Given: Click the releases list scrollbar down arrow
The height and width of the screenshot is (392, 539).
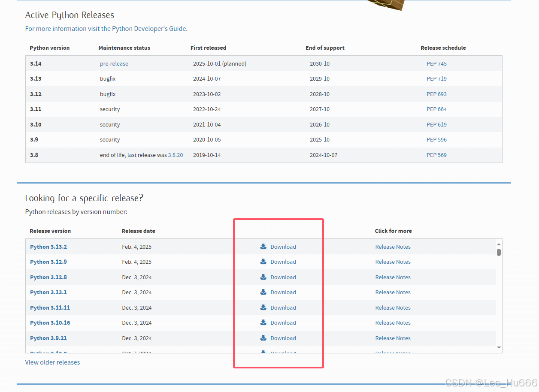Looking at the screenshot, I should [x=499, y=347].
